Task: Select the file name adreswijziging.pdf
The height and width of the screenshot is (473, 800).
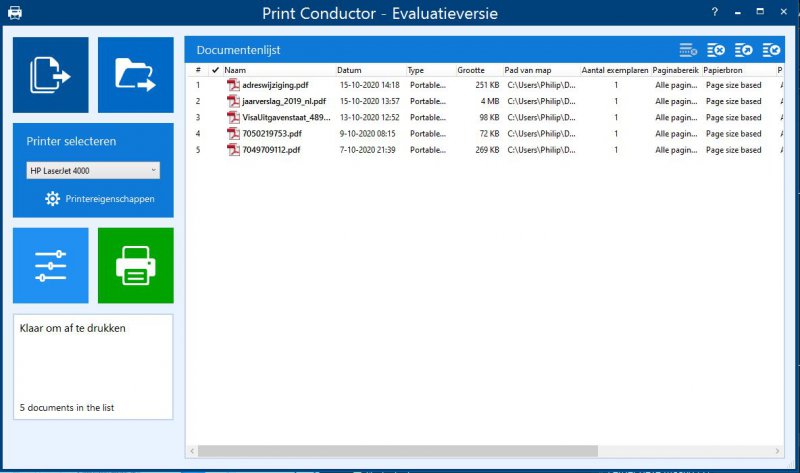Action: pyautogui.click(x=276, y=85)
